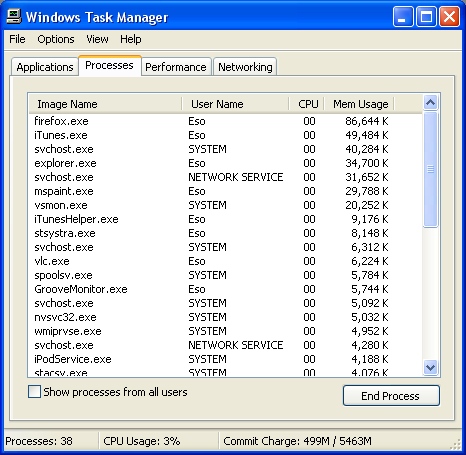Select svchost.exe using 31,652 K

pos(225,177)
